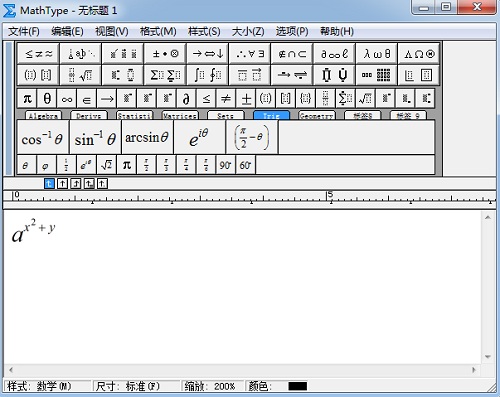The image size is (500, 397).
Task: Open the 帮助(H) menu
Action: click(x=337, y=32)
